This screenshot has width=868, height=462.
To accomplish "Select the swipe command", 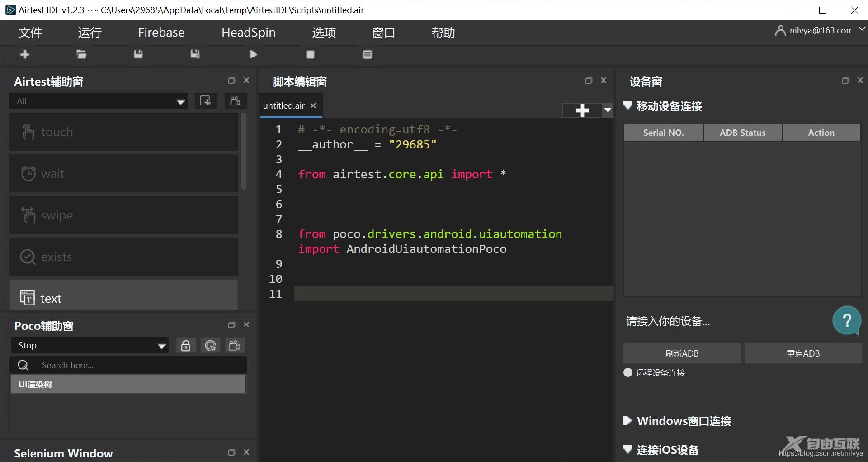I will pos(123,215).
